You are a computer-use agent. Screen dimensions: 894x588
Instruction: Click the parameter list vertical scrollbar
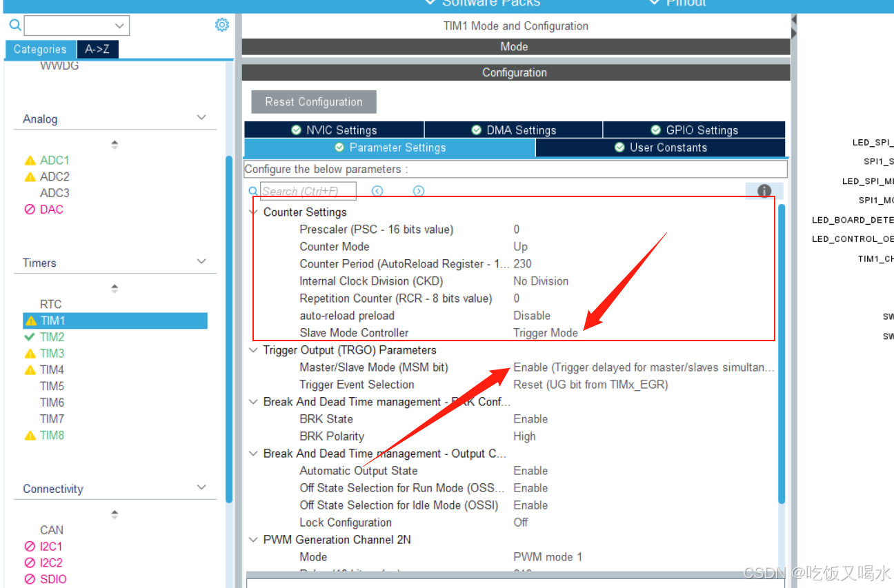782,354
